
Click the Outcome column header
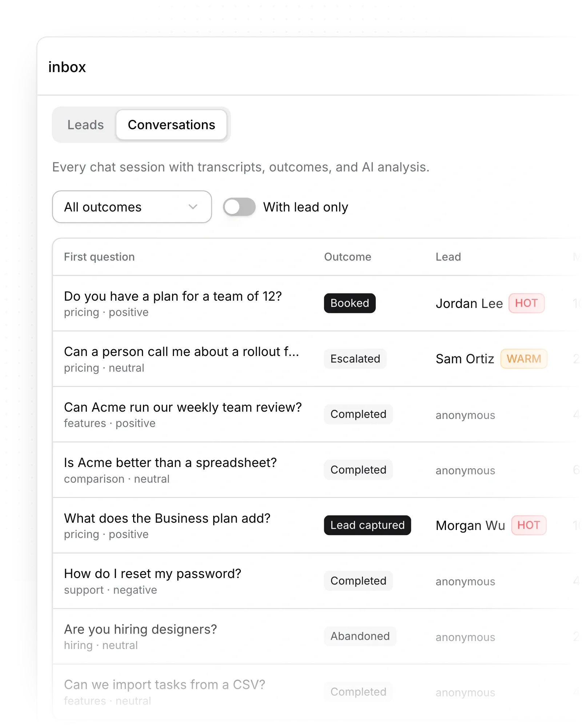(347, 257)
